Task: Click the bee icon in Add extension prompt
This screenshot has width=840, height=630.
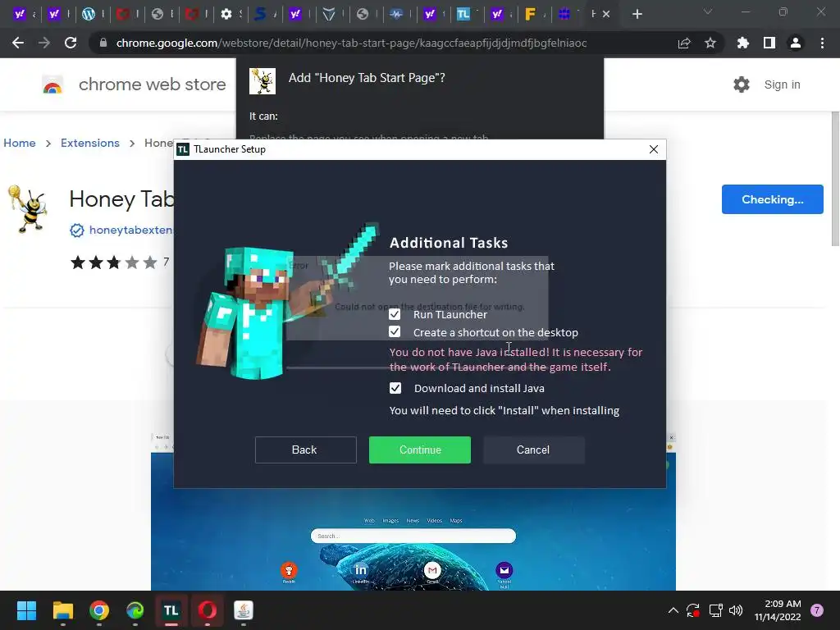Action: (262, 81)
